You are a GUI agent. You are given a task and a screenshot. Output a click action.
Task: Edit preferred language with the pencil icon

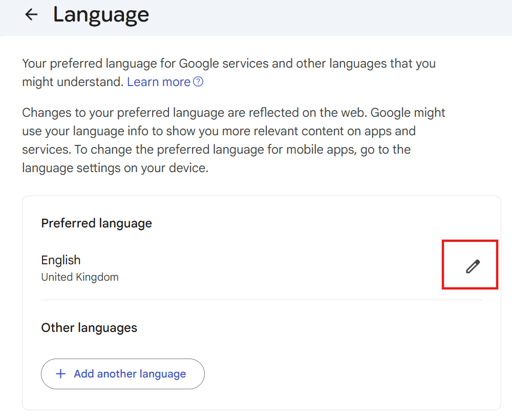pos(473,266)
